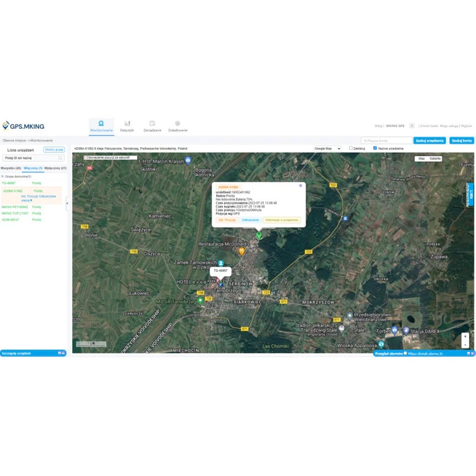Close the AD09A-51062 info popup
This screenshot has height=476, width=476.
point(301,186)
